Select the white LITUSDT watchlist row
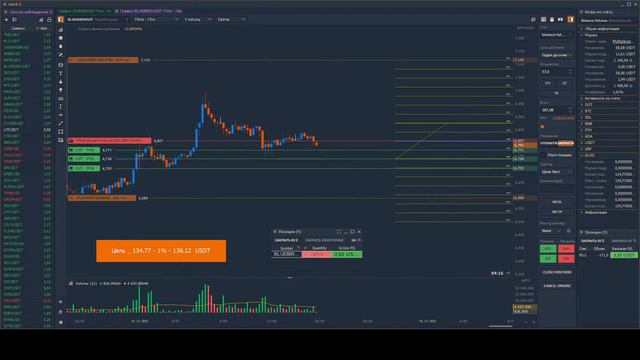The image size is (640, 360). (x=27, y=130)
